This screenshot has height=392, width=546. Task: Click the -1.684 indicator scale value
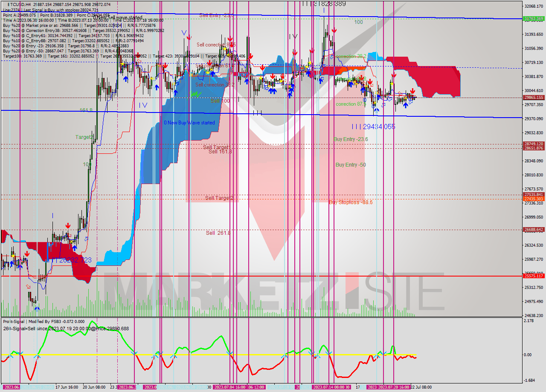(x=529, y=380)
